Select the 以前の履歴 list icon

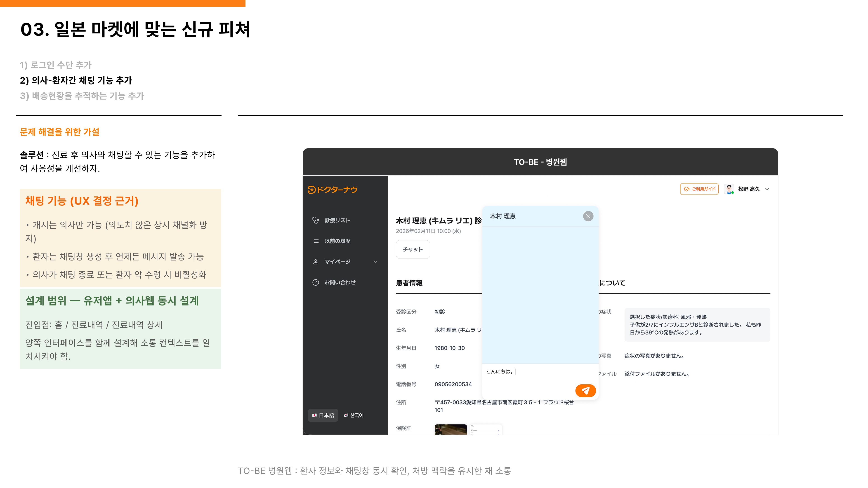315,241
